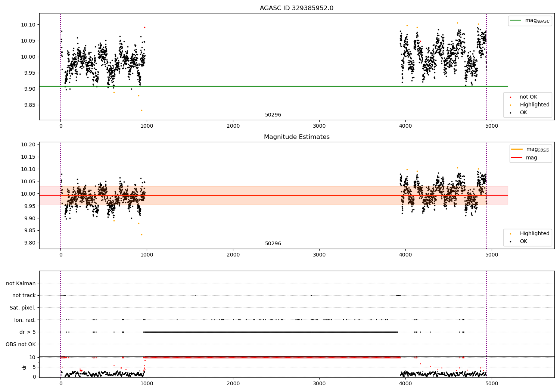Select the 'OBS not OK' row label

21,344
